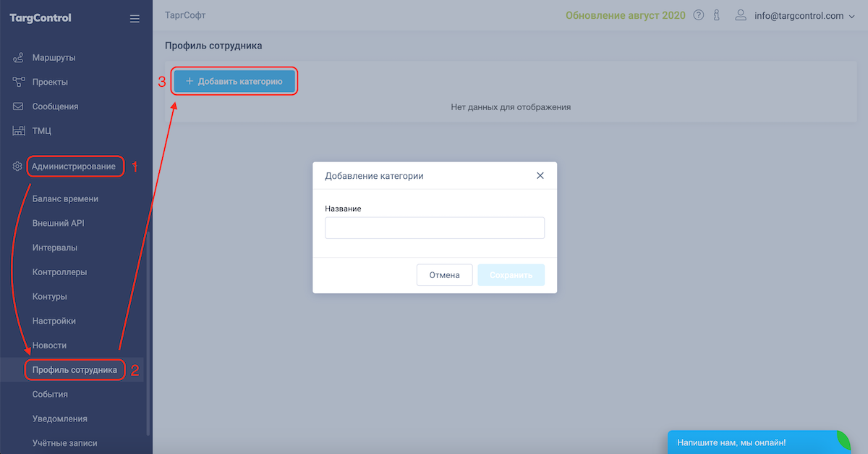This screenshot has width=868, height=454.
Task: Open Проекты menu item
Action: click(x=50, y=82)
